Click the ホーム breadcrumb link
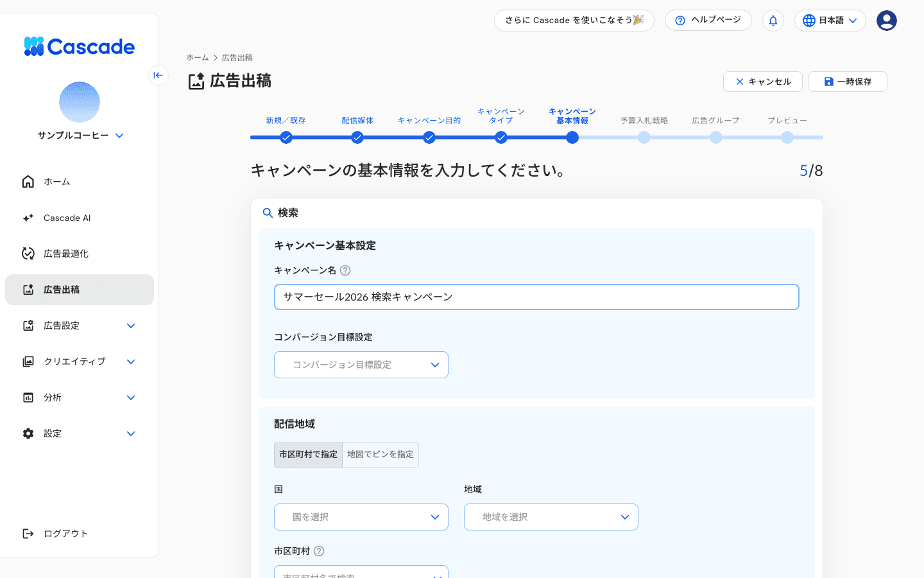924x578 pixels. point(198,58)
